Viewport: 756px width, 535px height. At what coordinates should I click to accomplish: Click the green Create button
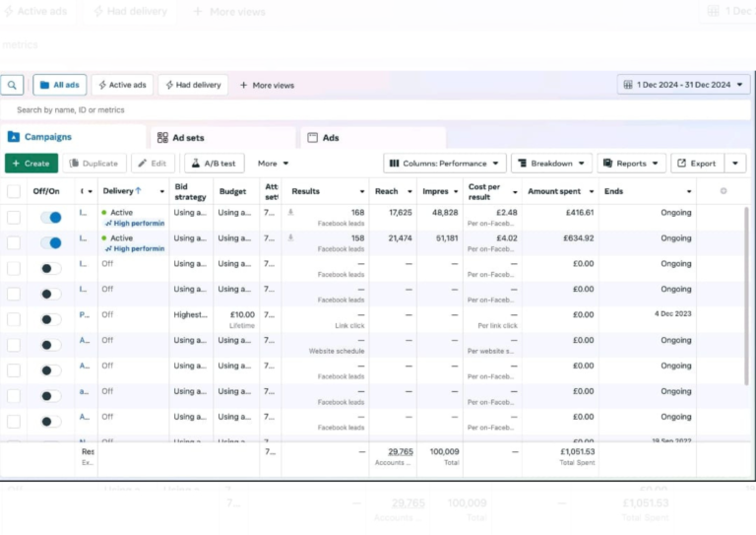(x=31, y=164)
